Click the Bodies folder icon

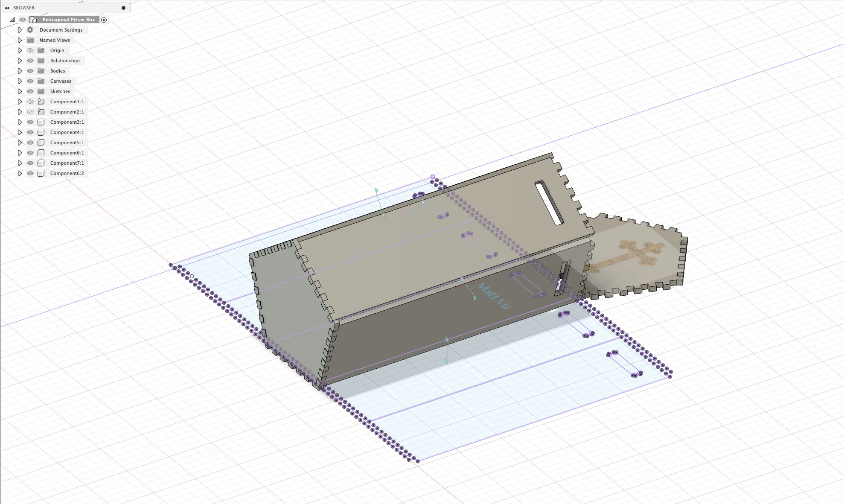point(41,71)
